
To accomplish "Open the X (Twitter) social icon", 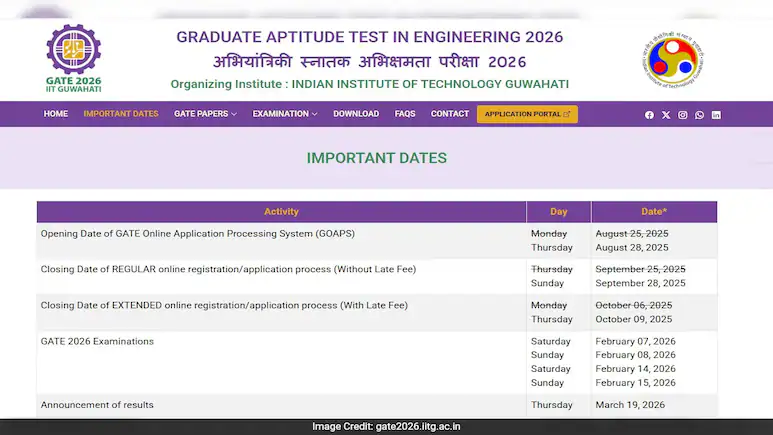I will tap(666, 115).
